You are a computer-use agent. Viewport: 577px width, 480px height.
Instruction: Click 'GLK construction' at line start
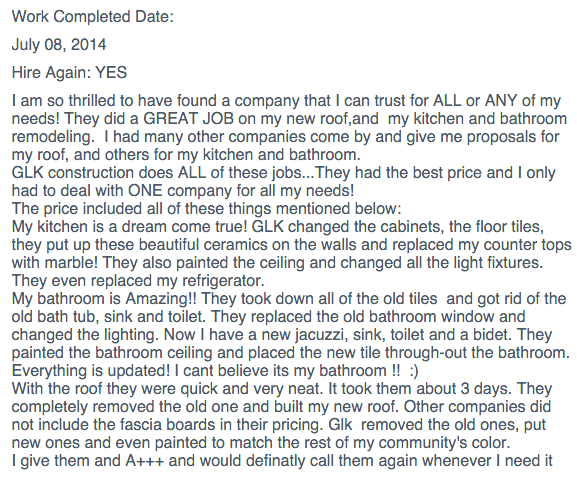[73, 173]
